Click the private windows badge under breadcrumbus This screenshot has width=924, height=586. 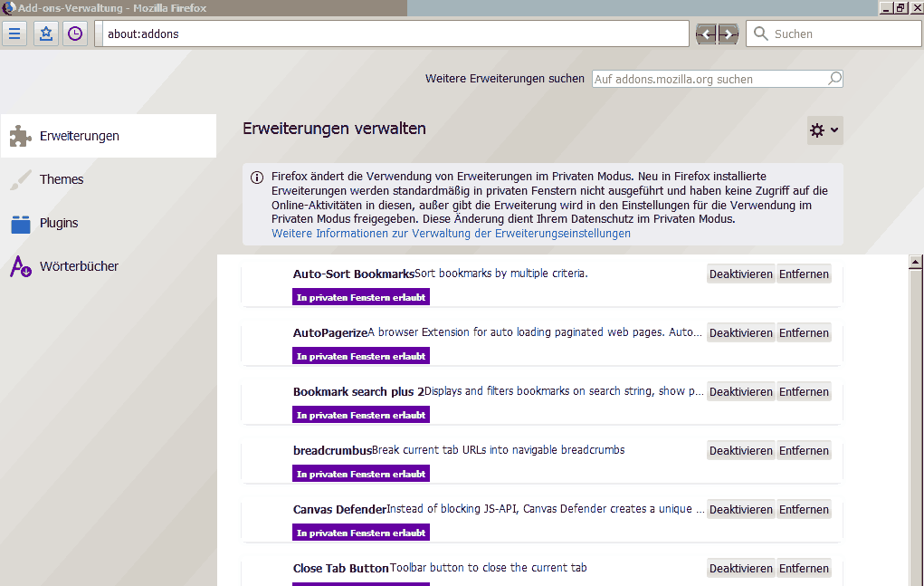361,474
